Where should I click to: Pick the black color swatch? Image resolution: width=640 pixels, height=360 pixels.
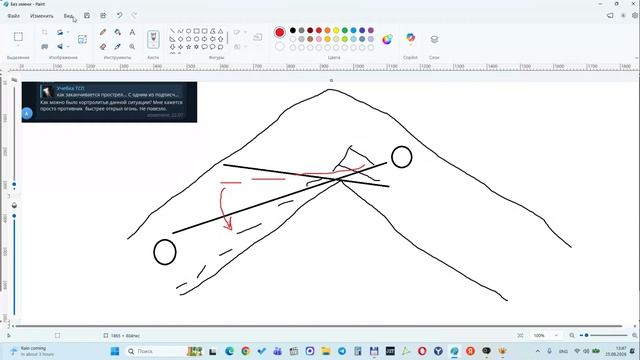293,30
